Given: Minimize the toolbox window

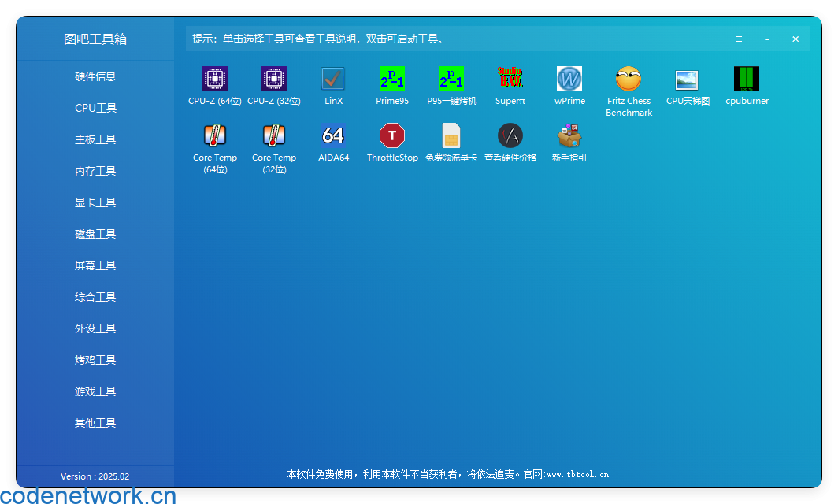Looking at the screenshot, I should tap(767, 39).
